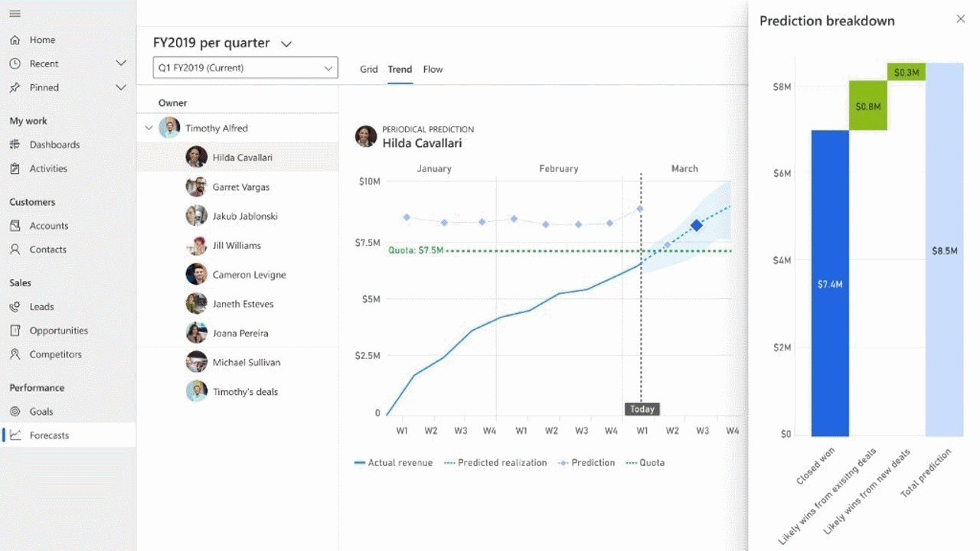Expand the Pinned section chevron
The width and height of the screenshot is (980, 551).
point(121,87)
